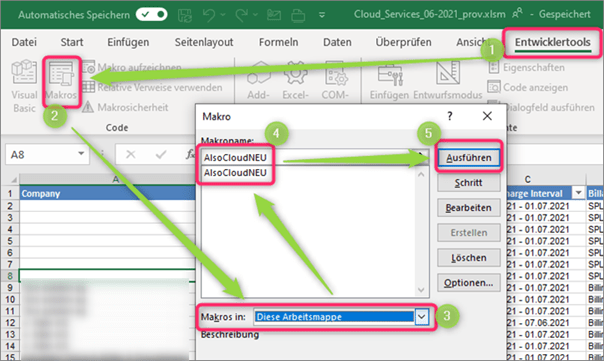Click the formula bar confirm checkmark icon
The height and width of the screenshot is (361, 604).
point(161,154)
